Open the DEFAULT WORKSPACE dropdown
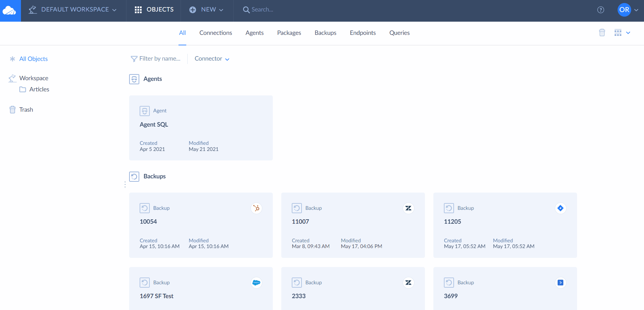This screenshot has width=644, height=310. click(x=73, y=9)
